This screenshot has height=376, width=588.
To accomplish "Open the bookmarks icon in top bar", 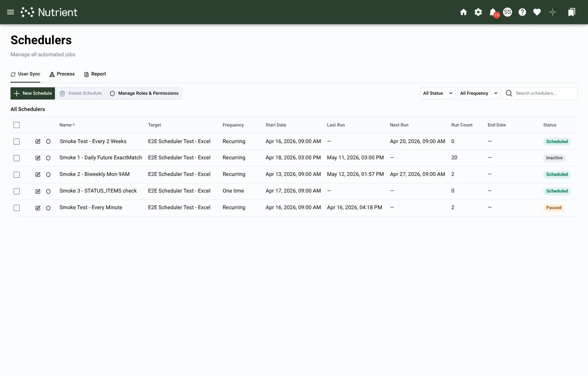I will click(x=572, y=12).
